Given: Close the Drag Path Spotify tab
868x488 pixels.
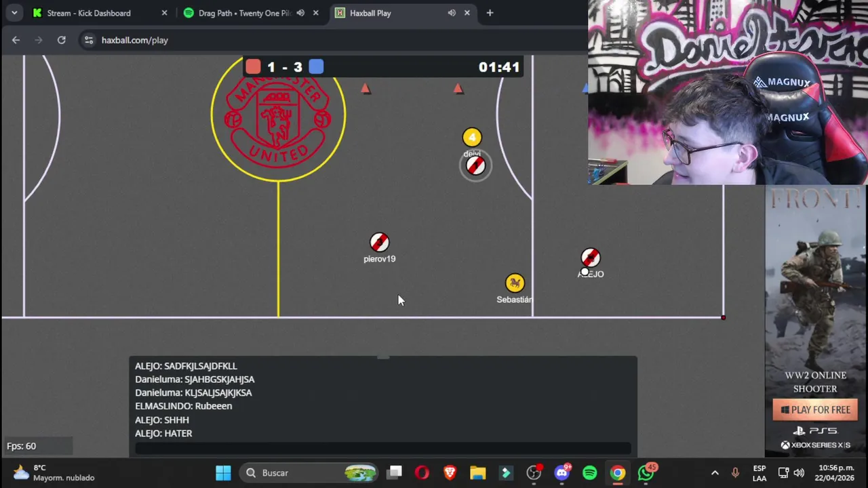Looking at the screenshot, I should pyautogui.click(x=315, y=13).
